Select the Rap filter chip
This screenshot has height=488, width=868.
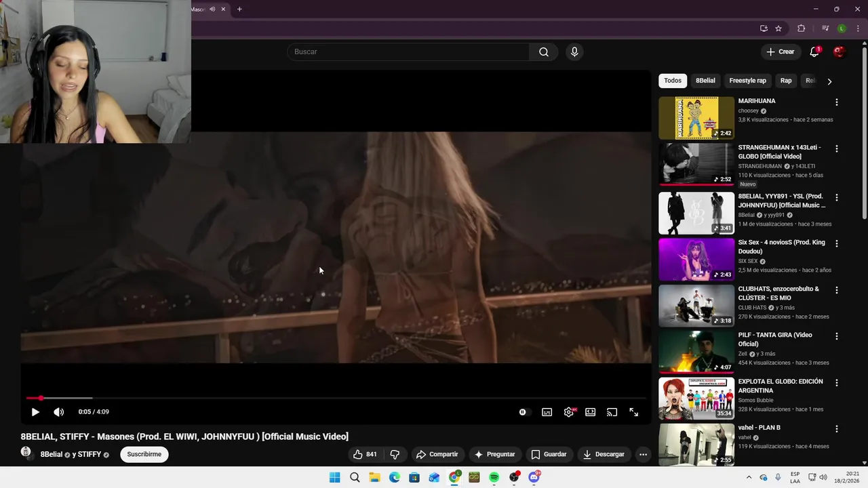pos(786,81)
